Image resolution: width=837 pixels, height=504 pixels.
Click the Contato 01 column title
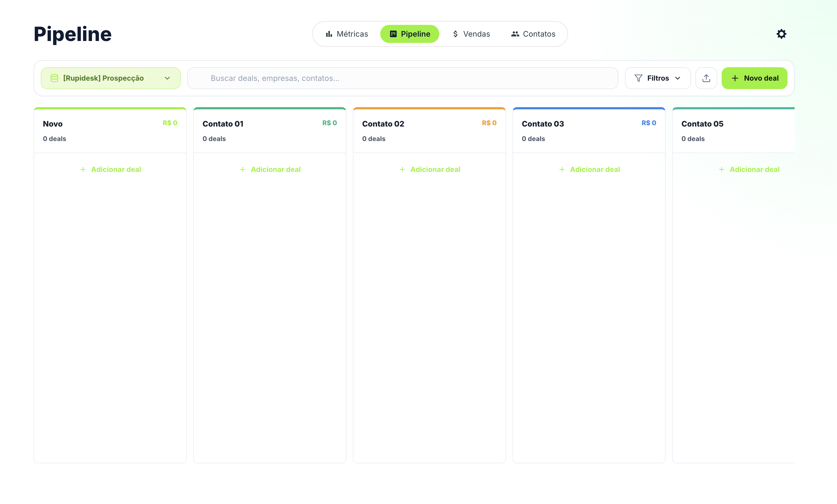coord(223,124)
